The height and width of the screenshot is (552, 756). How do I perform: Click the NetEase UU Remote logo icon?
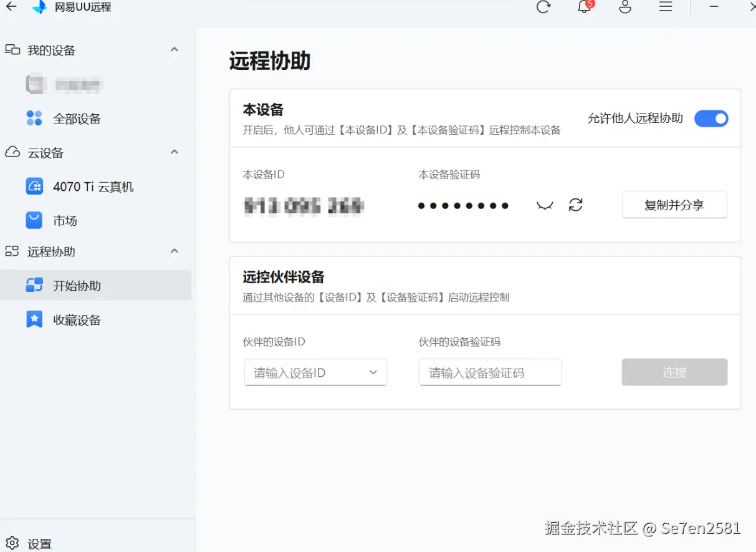tap(39, 7)
